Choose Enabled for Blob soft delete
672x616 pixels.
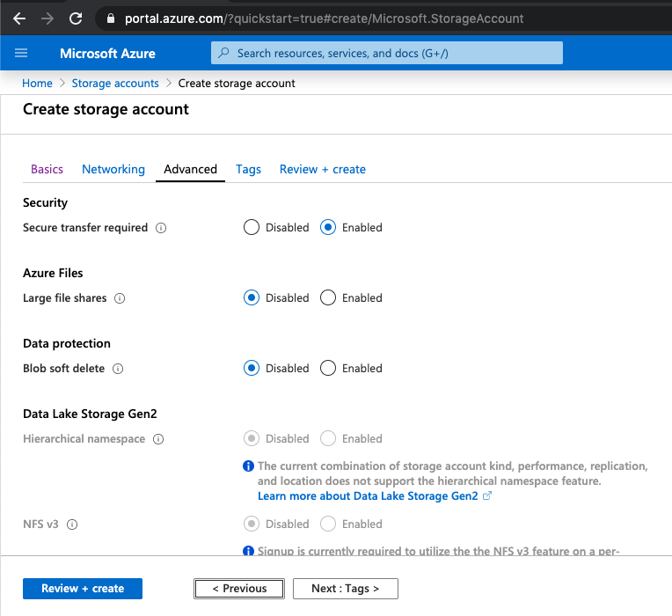(x=328, y=368)
